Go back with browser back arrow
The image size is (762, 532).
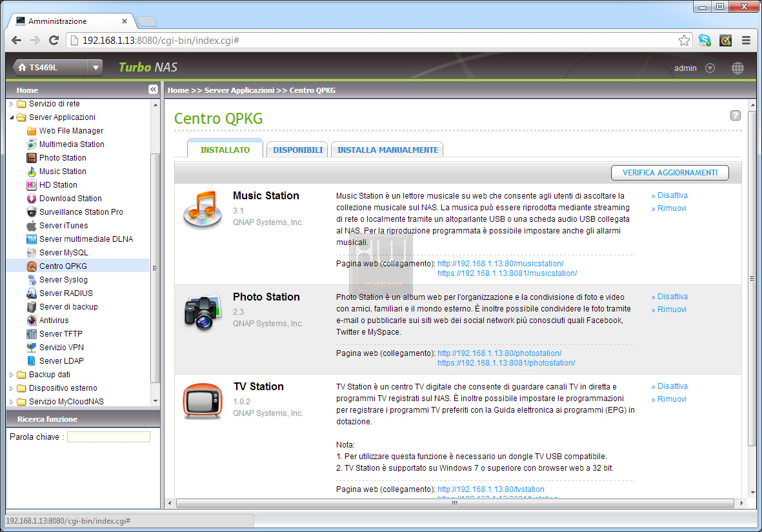tap(16, 41)
